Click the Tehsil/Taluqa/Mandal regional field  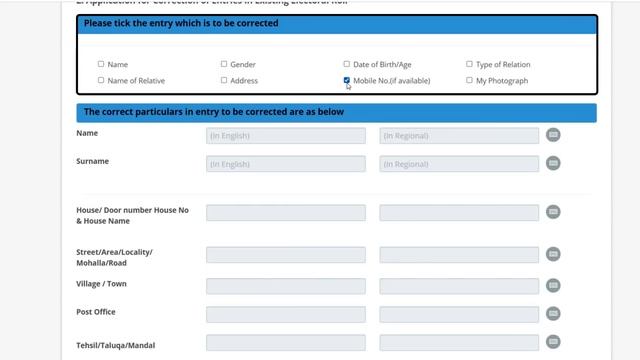459,342
